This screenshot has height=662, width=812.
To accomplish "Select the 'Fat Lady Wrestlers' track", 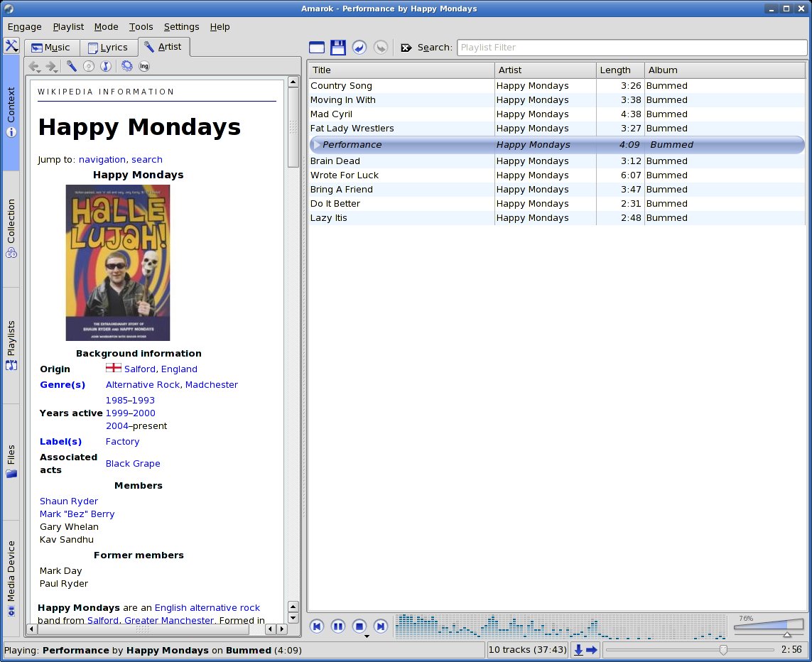I will (557, 129).
